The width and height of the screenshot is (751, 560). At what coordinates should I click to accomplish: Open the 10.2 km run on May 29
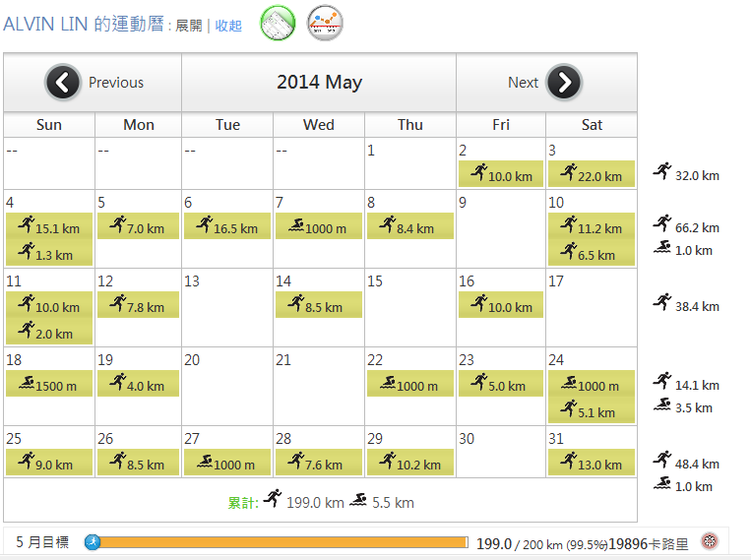click(x=409, y=464)
